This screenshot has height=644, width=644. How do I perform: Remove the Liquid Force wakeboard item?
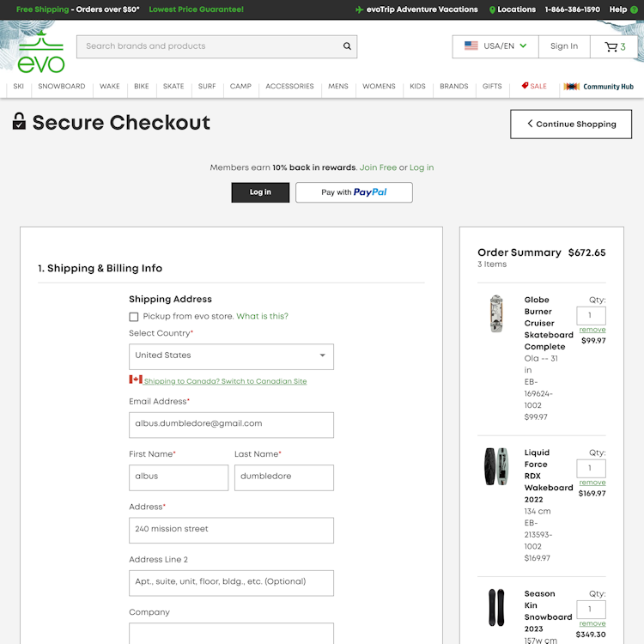point(592,483)
